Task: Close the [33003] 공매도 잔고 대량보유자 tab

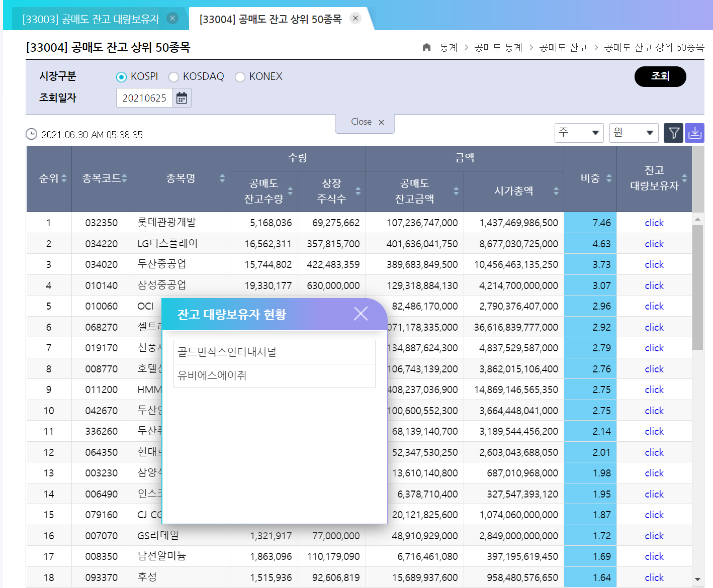Action: click(172, 19)
